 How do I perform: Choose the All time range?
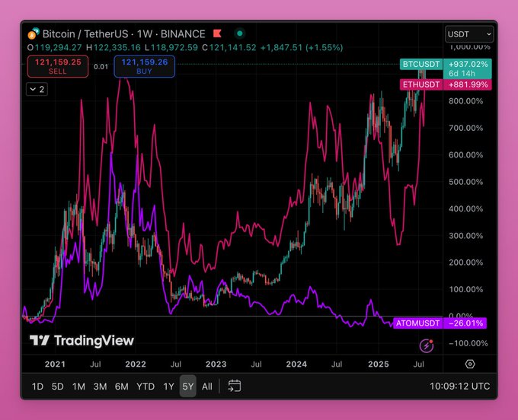(207, 386)
